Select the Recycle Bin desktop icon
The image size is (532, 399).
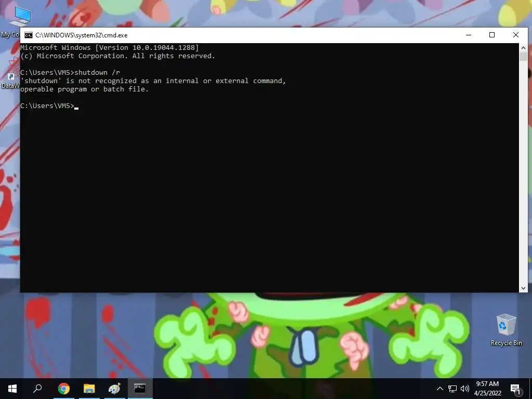click(x=506, y=330)
